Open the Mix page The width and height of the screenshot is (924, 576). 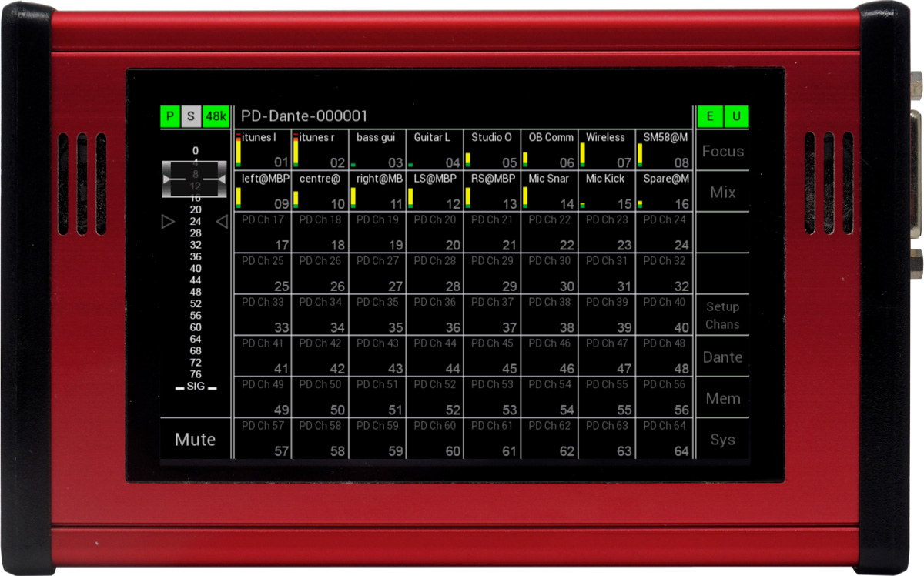pos(722,192)
